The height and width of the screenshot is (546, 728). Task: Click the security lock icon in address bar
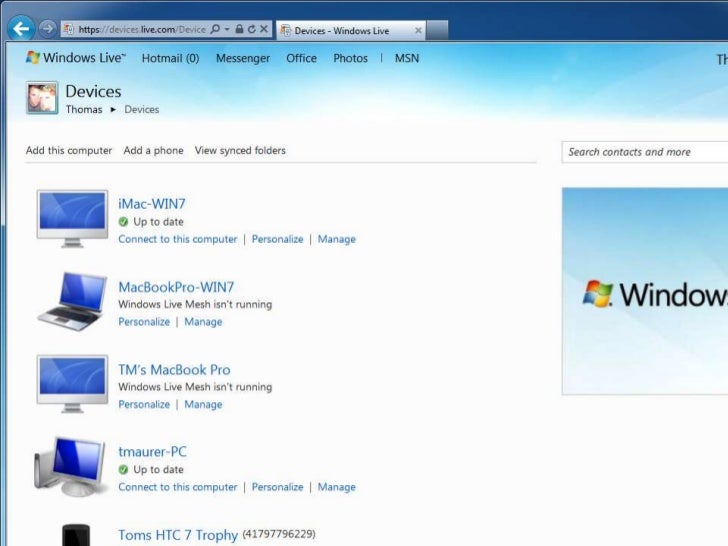(239, 29)
